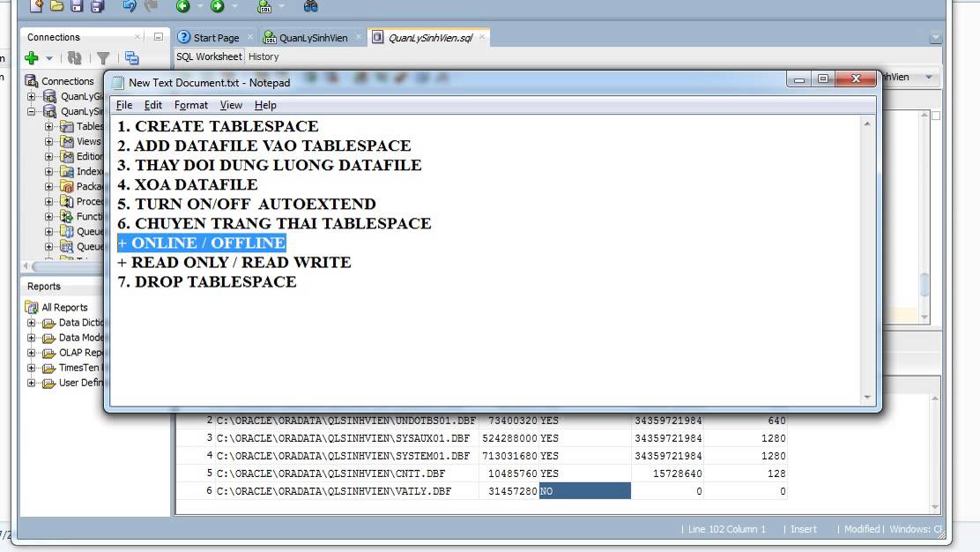The width and height of the screenshot is (980, 552).
Task: Open the dropdown next to the New Connection plus
Action: tap(48, 59)
